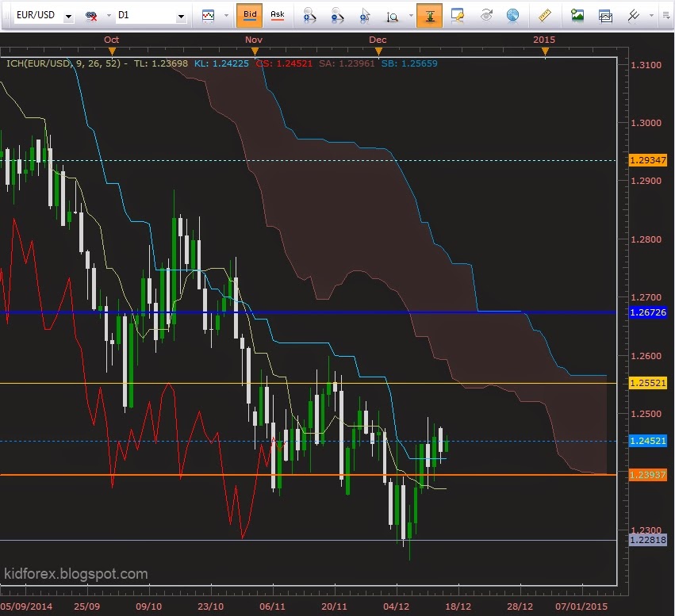Viewport: 675px width, 616px height.
Task: Toggle the auto-fit vertical scale button
Action: (x=429, y=16)
